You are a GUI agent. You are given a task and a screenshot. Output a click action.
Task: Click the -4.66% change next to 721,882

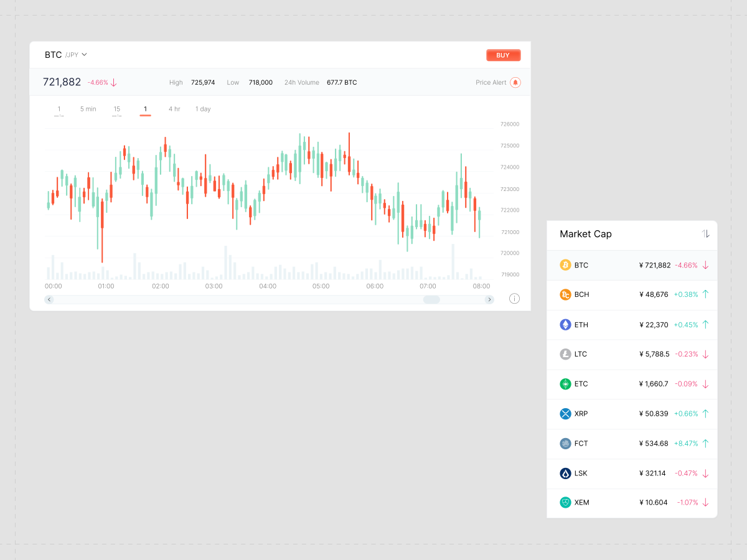click(98, 82)
